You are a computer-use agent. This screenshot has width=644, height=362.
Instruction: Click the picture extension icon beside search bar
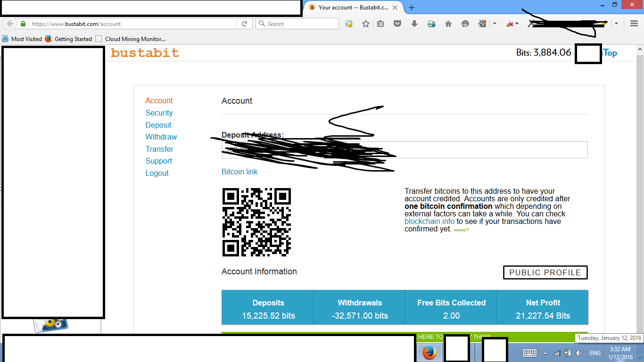pyautogui.click(x=349, y=24)
